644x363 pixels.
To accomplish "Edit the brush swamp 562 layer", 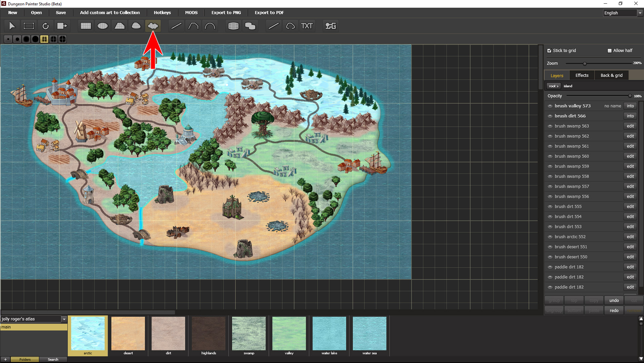I will tap(630, 136).
